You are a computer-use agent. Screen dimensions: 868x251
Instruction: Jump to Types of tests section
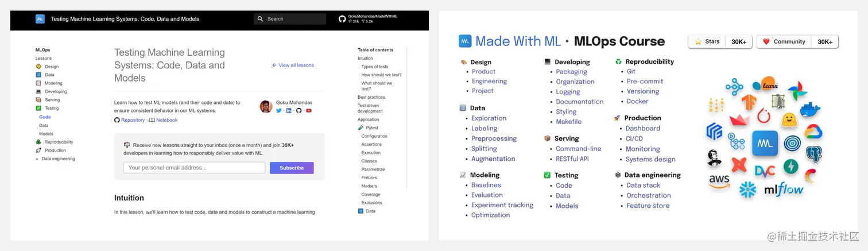click(375, 67)
